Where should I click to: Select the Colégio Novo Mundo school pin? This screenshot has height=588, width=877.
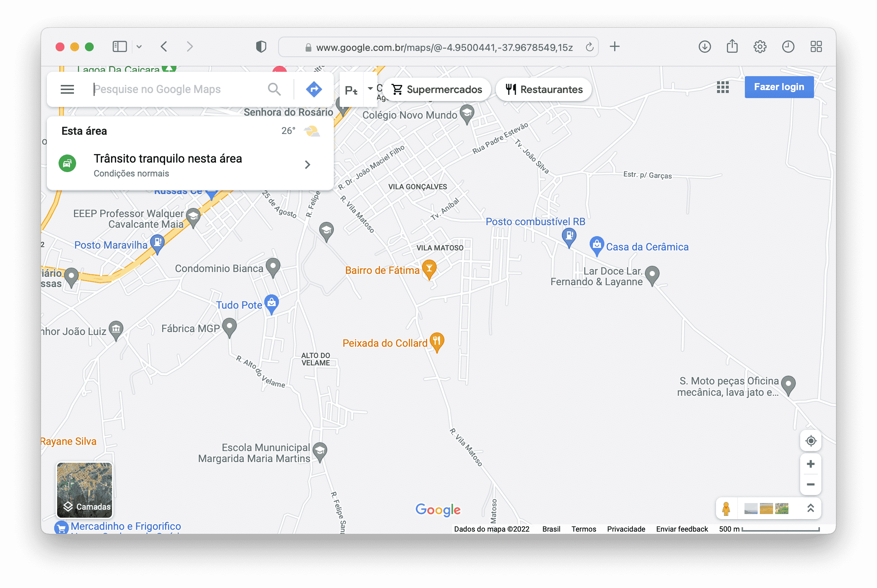467,113
